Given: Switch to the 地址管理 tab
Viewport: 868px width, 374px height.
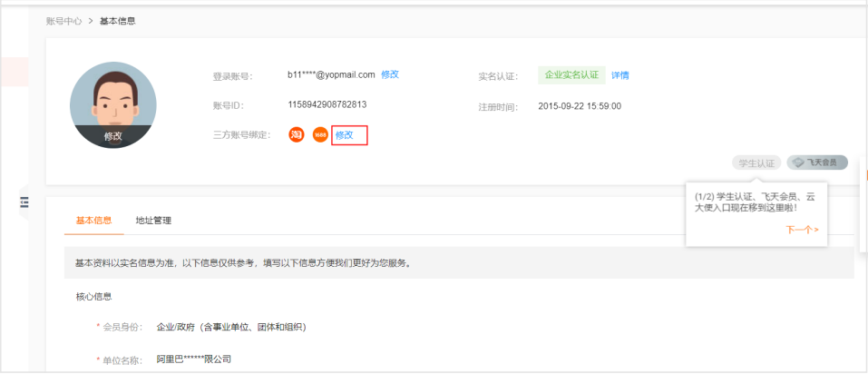Looking at the screenshot, I should (x=153, y=221).
